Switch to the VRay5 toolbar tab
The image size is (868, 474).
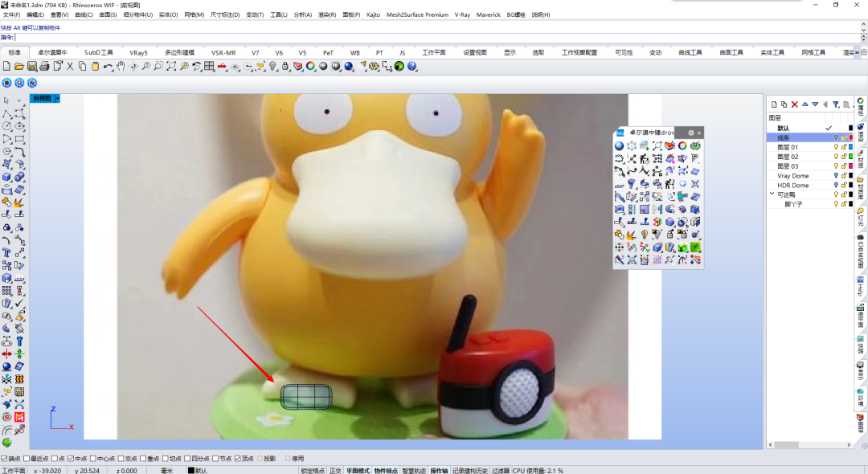138,52
